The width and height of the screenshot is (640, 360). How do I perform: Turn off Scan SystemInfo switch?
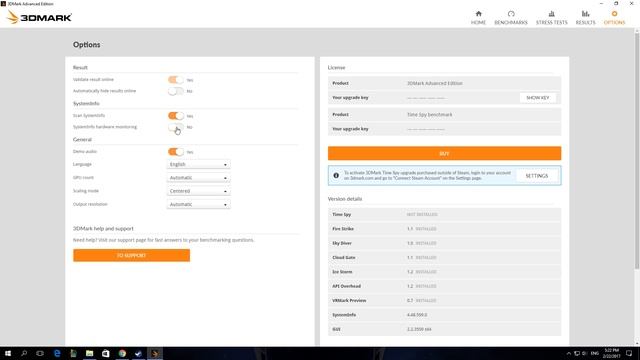(176, 116)
